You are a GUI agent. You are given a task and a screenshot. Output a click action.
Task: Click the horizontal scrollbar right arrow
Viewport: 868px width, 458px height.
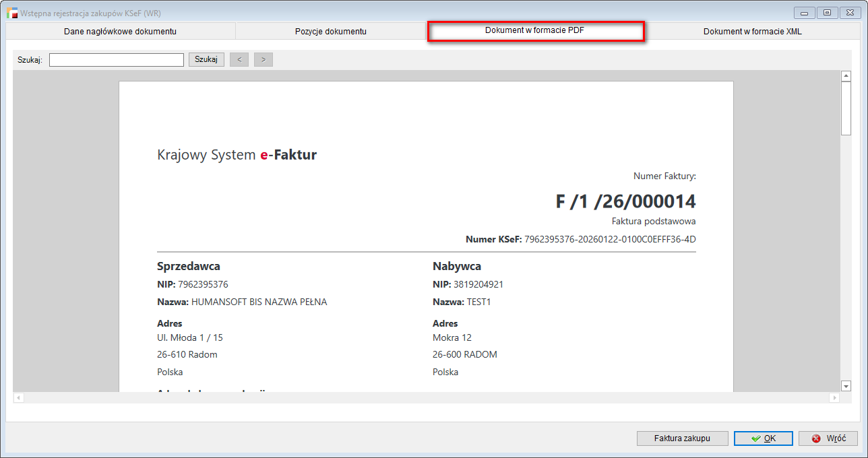(835, 398)
